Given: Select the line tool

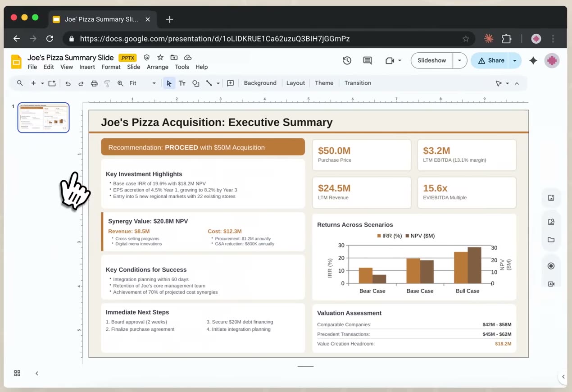Looking at the screenshot, I should point(209,83).
